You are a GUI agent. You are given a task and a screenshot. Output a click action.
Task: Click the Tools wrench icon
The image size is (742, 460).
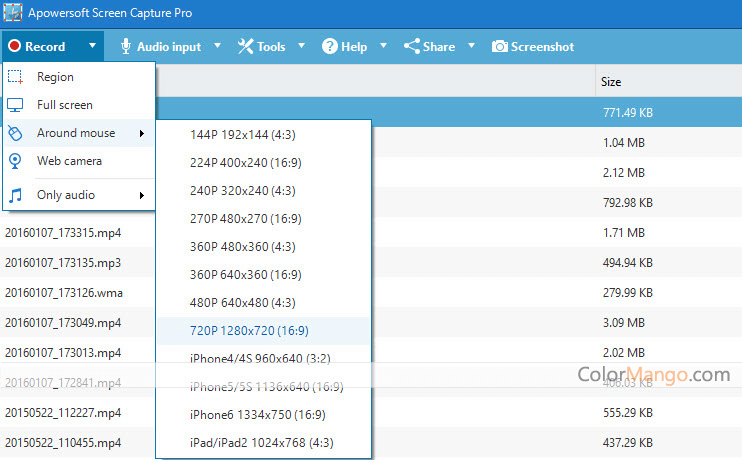coord(246,46)
